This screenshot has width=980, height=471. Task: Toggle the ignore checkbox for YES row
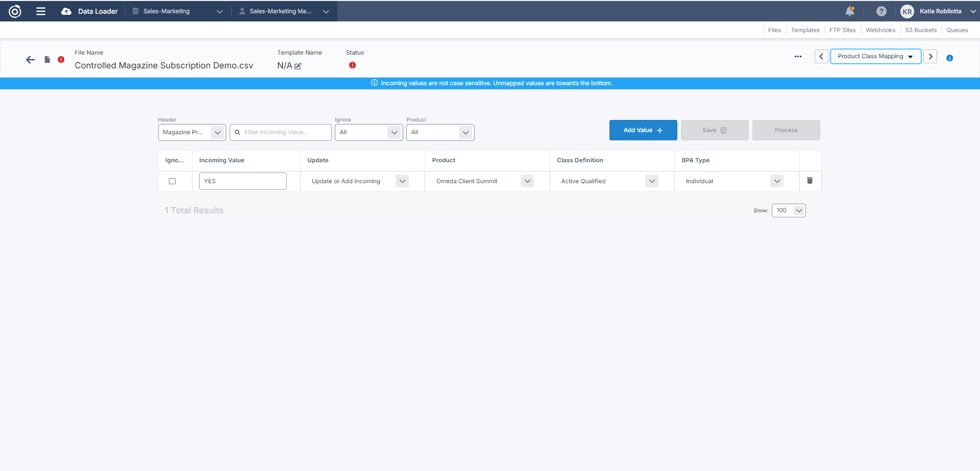tap(173, 181)
